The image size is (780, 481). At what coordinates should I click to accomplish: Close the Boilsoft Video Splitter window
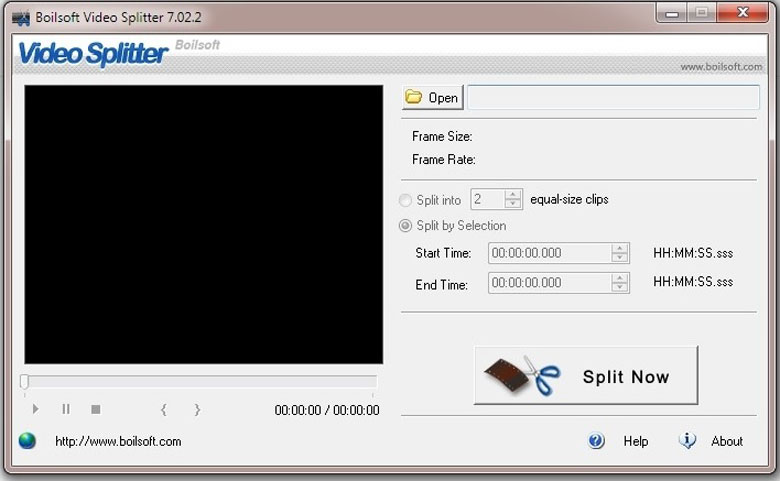tap(743, 12)
